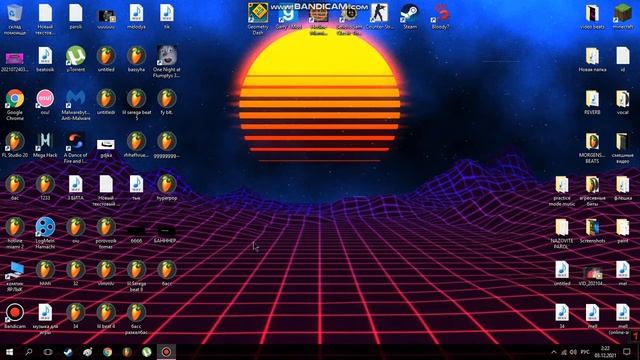Open the REVERB folder
This screenshot has height=360, width=640.
pyautogui.click(x=592, y=101)
